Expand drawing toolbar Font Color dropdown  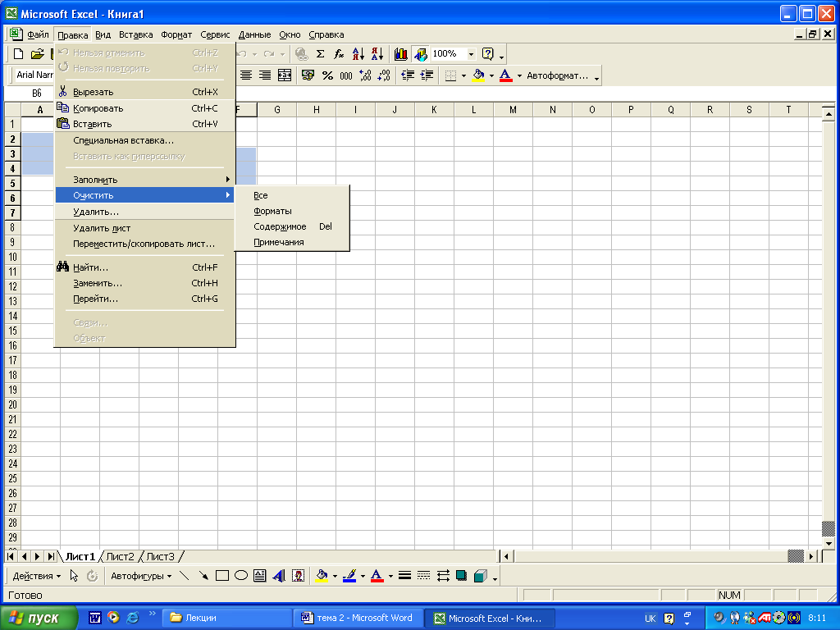pos(390,577)
